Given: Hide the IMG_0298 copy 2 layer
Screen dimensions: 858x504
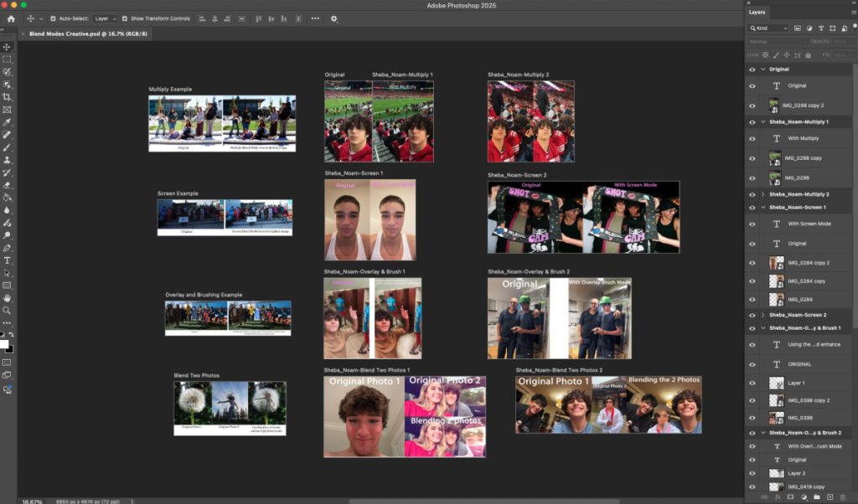Looking at the screenshot, I should [x=752, y=105].
